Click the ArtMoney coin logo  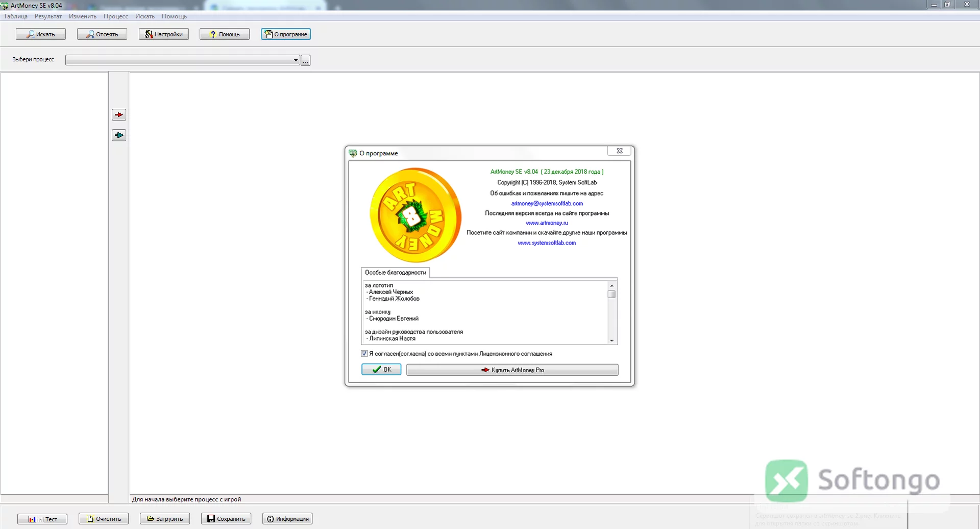point(415,215)
